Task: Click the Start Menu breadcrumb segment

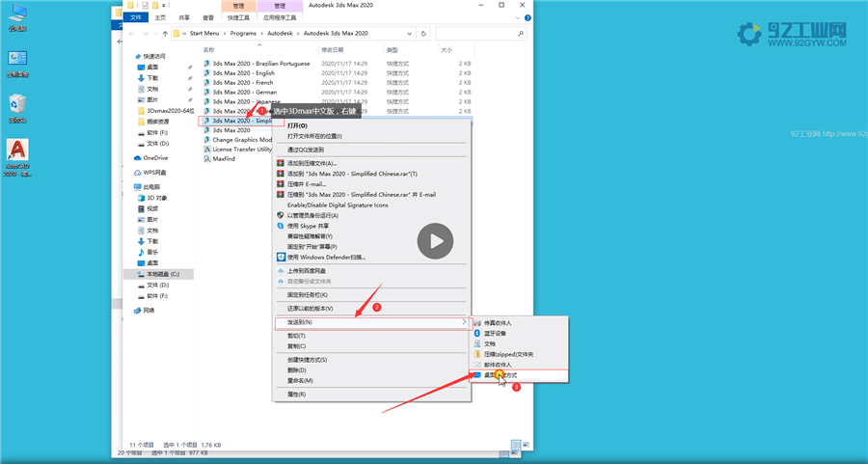Action: [204, 33]
